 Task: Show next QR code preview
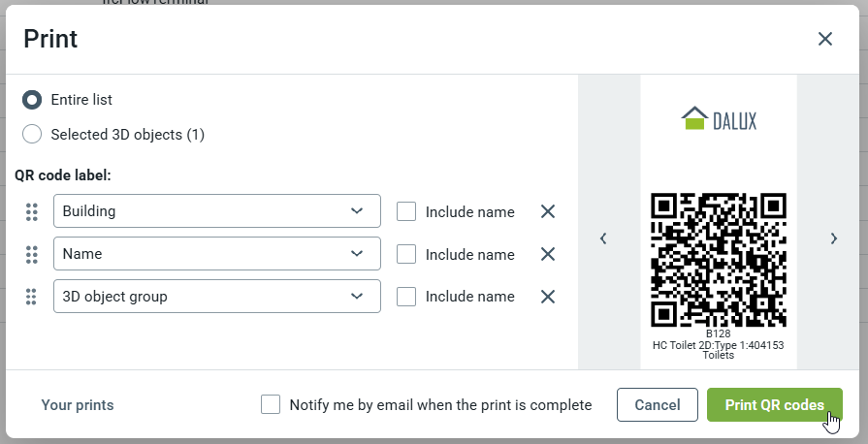point(833,238)
